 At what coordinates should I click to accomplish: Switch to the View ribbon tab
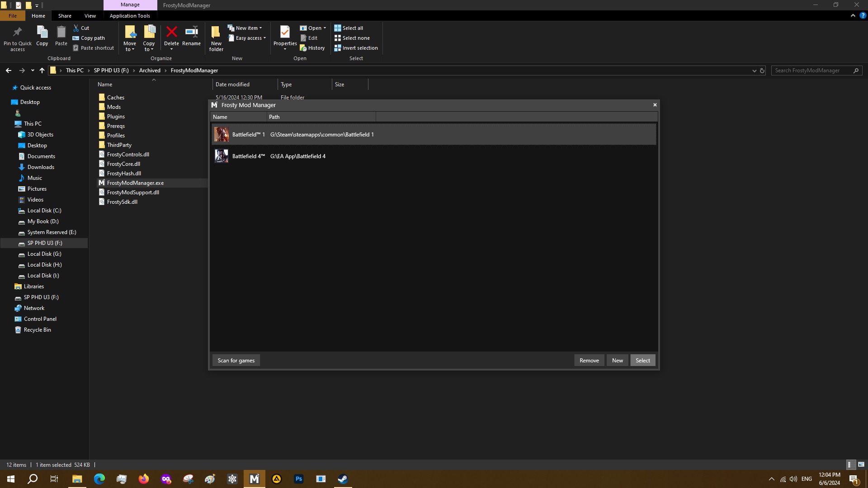tap(90, 16)
